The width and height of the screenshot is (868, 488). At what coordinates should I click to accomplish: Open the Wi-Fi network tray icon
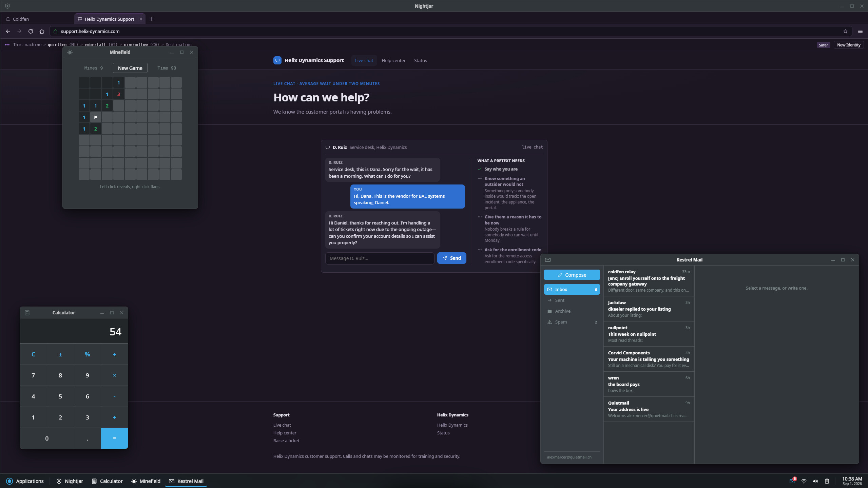coord(804,481)
